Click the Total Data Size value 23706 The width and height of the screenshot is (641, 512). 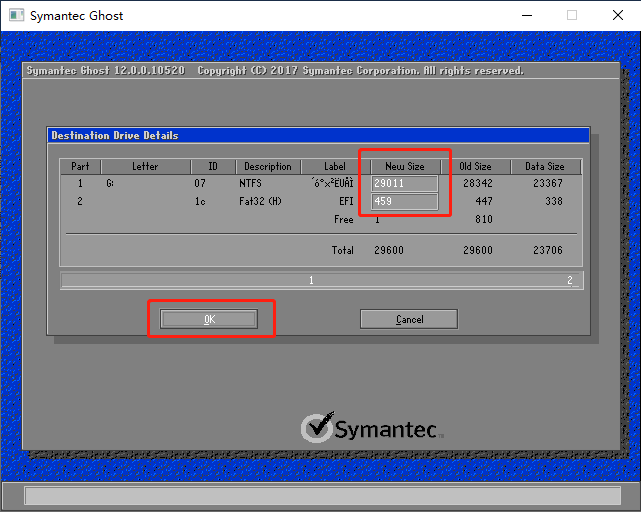coord(548,250)
